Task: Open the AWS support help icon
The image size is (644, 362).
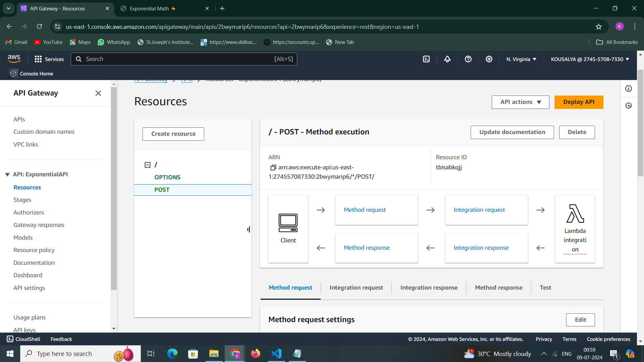Action: click(468, 59)
